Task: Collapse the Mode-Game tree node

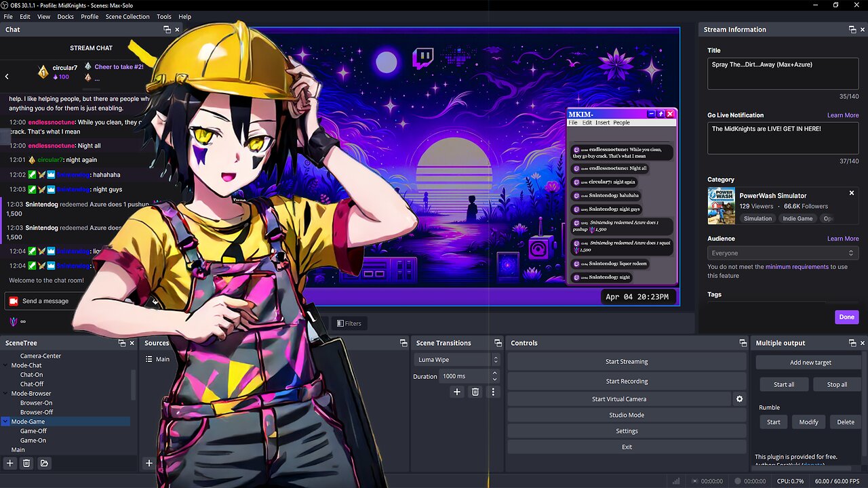Action: pyautogui.click(x=6, y=422)
